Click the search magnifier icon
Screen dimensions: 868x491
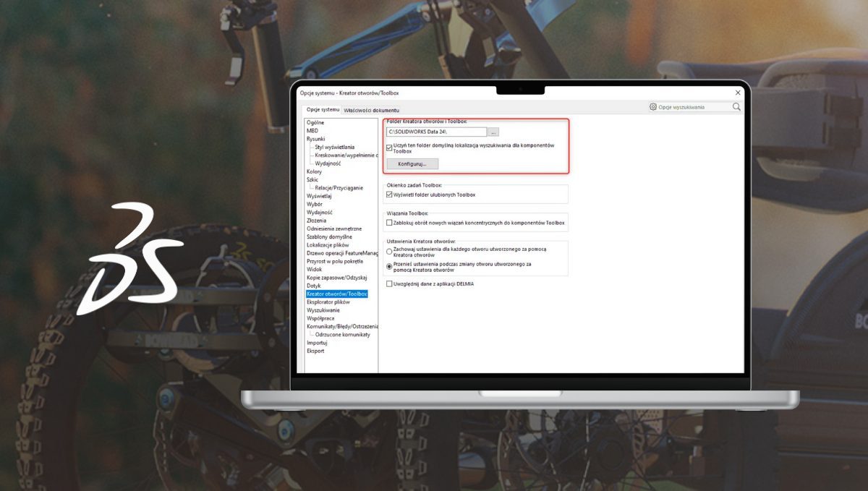[x=736, y=107]
